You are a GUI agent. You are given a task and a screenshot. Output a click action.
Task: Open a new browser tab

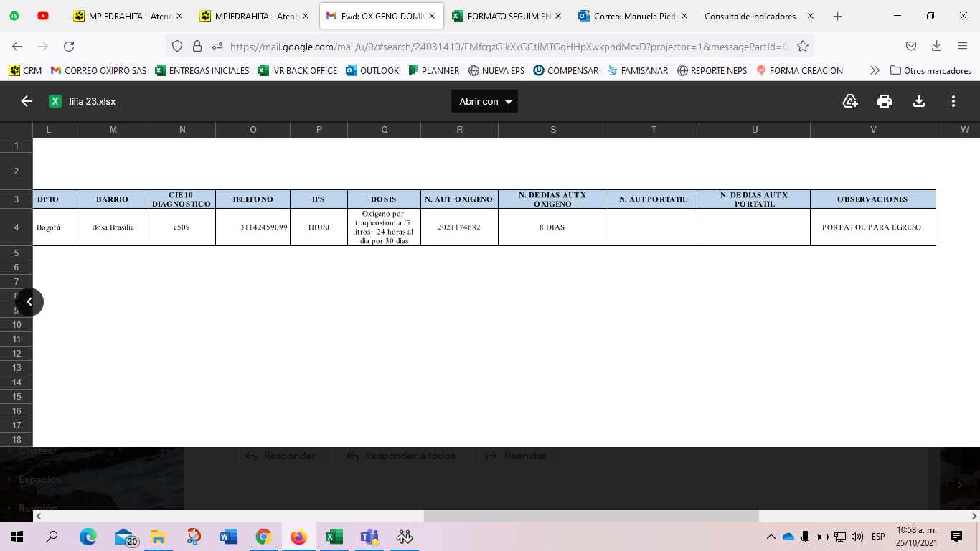coord(837,16)
